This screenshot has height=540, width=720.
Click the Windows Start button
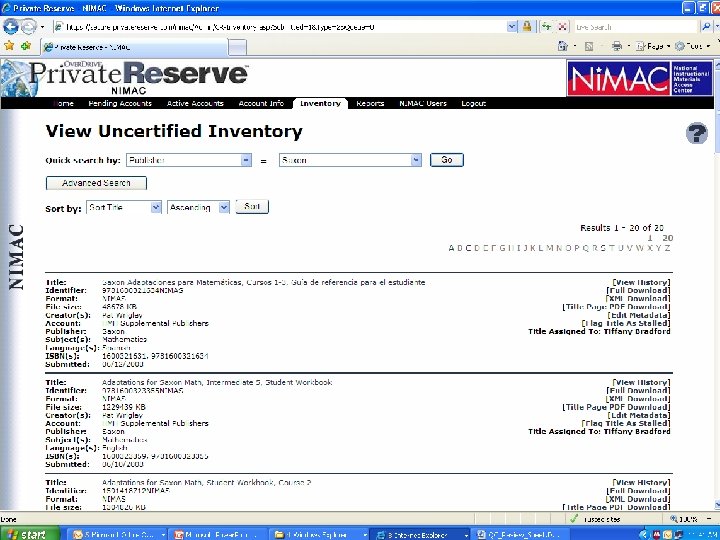click(x=30, y=534)
